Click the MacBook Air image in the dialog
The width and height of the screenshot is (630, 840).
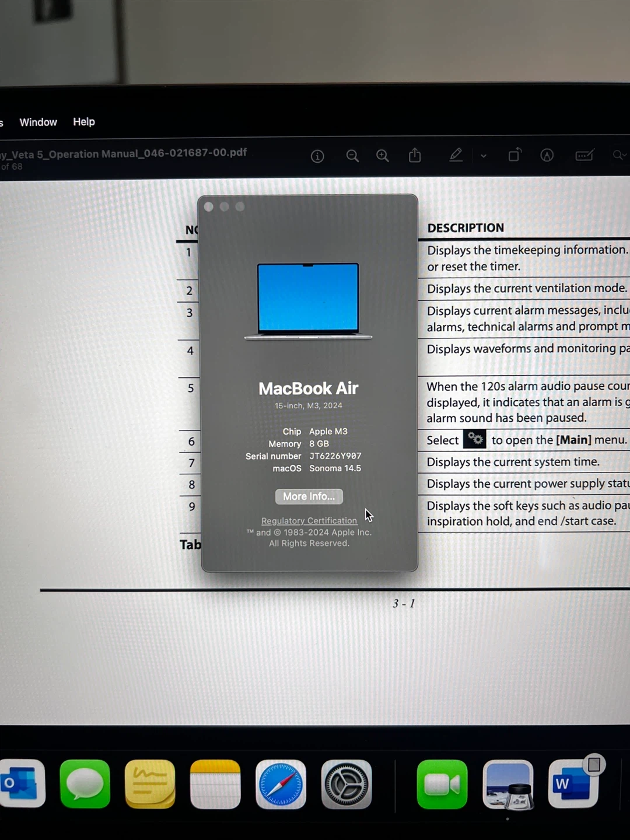(308, 300)
